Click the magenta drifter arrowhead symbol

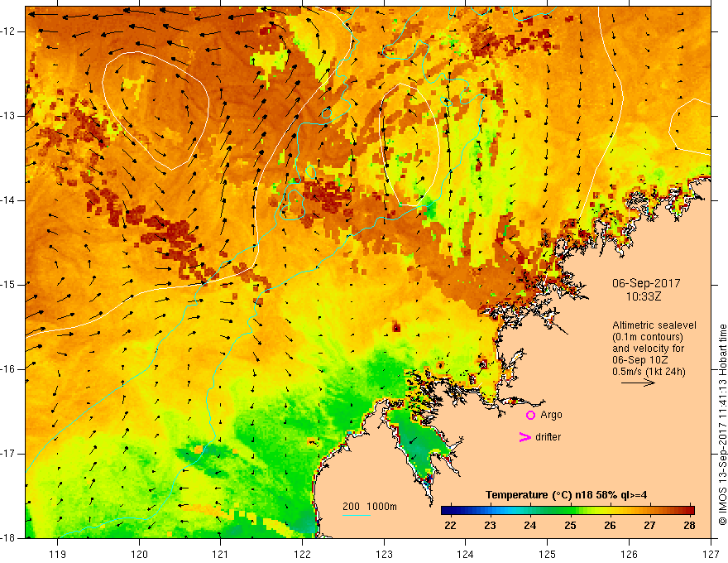524,437
